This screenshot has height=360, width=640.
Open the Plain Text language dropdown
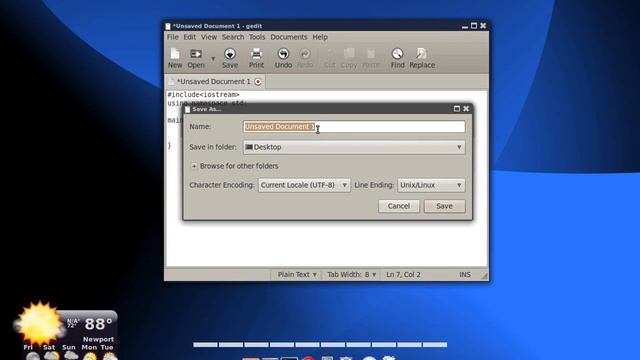point(297,275)
